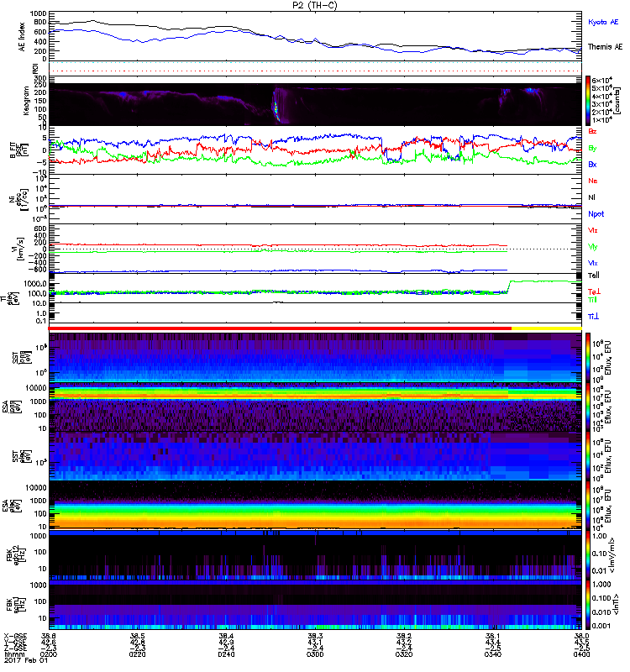Click the 0240 time tick label

[226, 654]
